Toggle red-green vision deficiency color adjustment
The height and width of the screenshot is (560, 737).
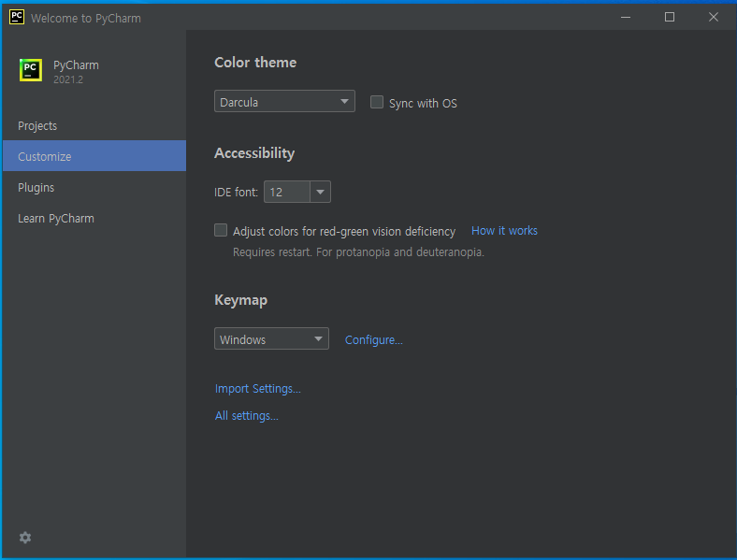tap(221, 230)
